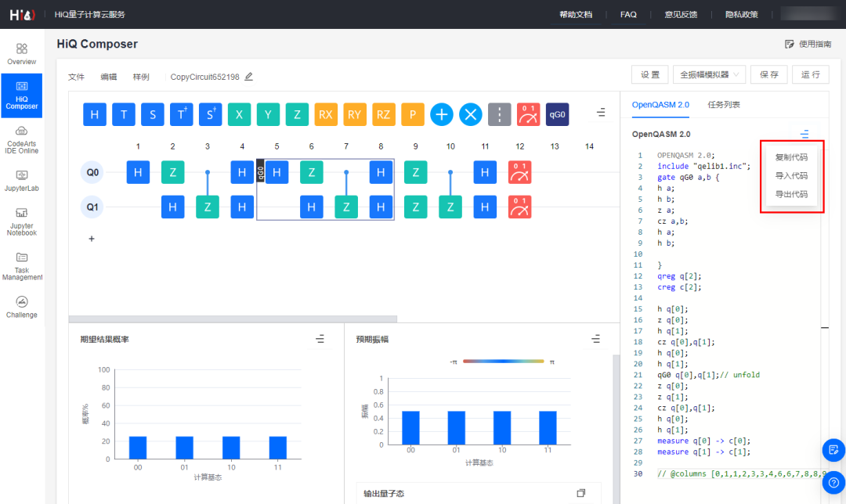The height and width of the screenshot is (504, 846).
Task: Click the pencil icon to rename CopyCircuit652198
Action: (x=249, y=77)
